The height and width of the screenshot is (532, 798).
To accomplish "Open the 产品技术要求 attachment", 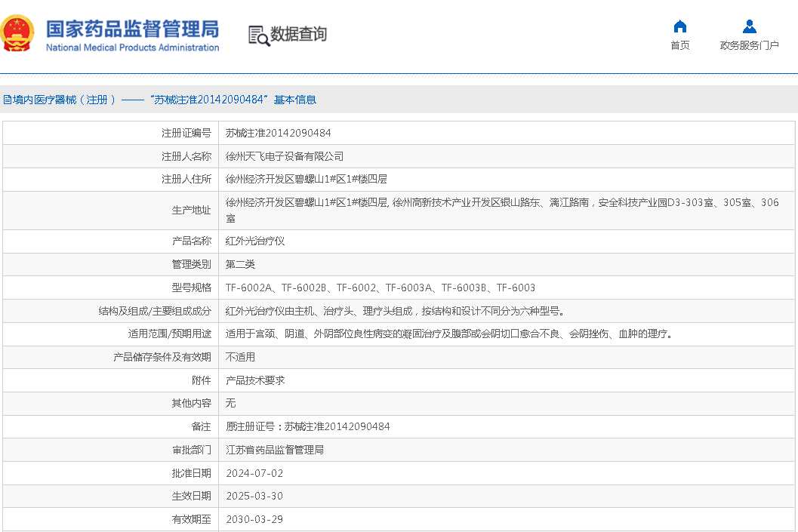I will [x=255, y=380].
